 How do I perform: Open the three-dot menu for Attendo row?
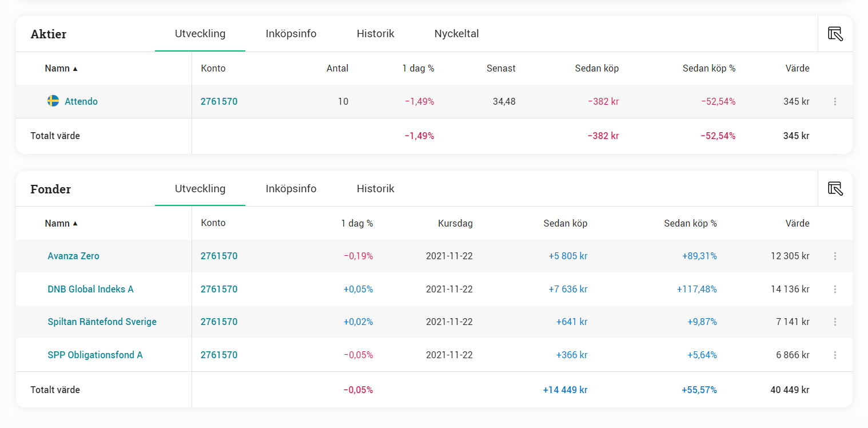(x=835, y=102)
